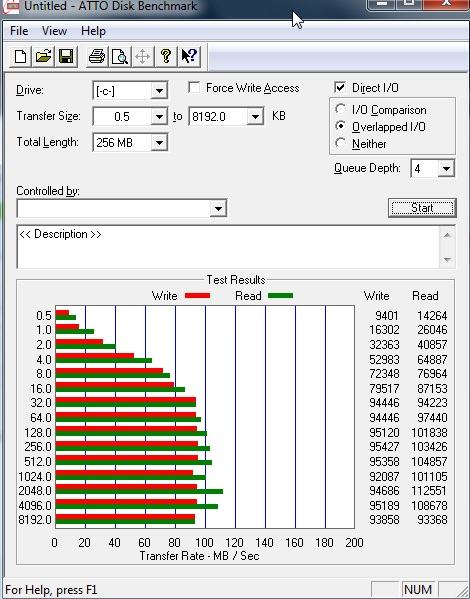The width and height of the screenshot is (470, 599).
Task: Click read value 112551
Action: [x=429, y=491]
